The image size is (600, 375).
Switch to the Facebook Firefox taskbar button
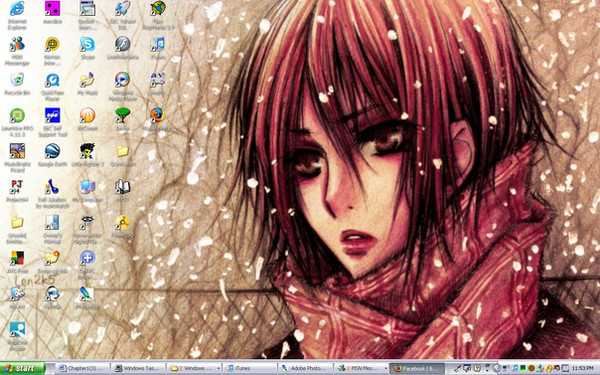coord(417,368)
